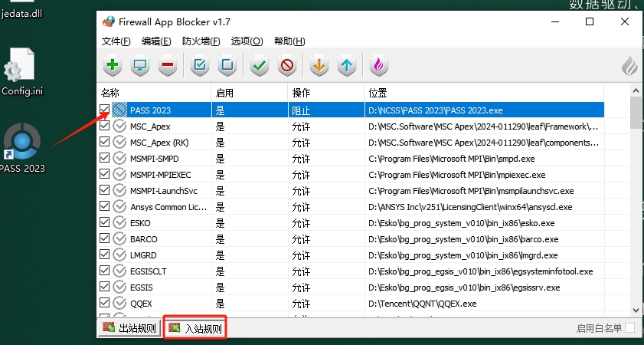Open the 编辑(E) menu
The width and height of the screenshot is (644, 345).
156,41
